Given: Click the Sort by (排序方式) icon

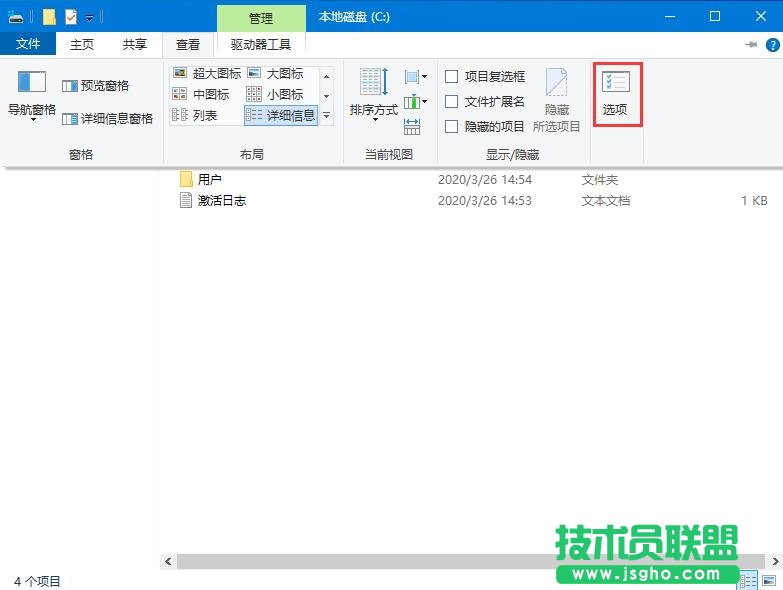Looking at the screenshot, I should click(374, 82).
